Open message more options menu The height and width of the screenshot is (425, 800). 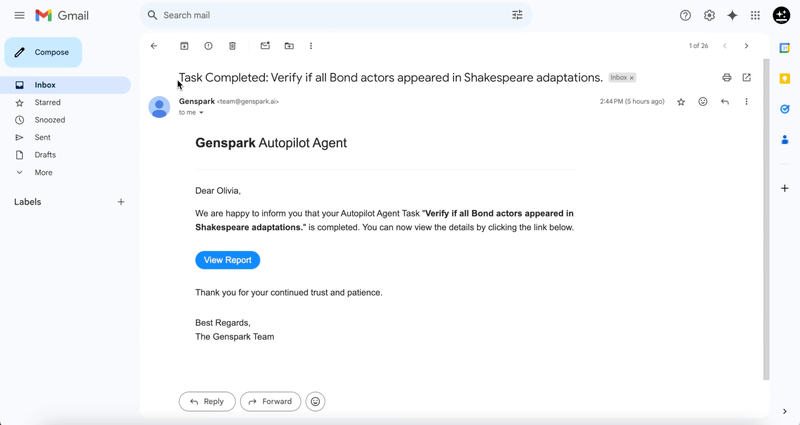click(x=746, y=102)
